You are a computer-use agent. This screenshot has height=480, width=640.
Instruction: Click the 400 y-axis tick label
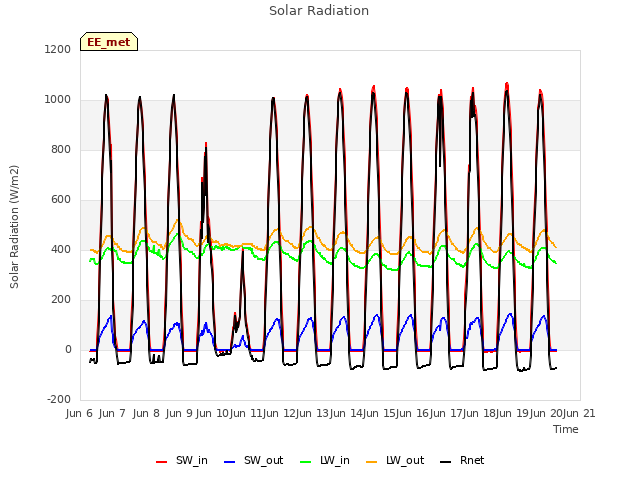(61, 249)
